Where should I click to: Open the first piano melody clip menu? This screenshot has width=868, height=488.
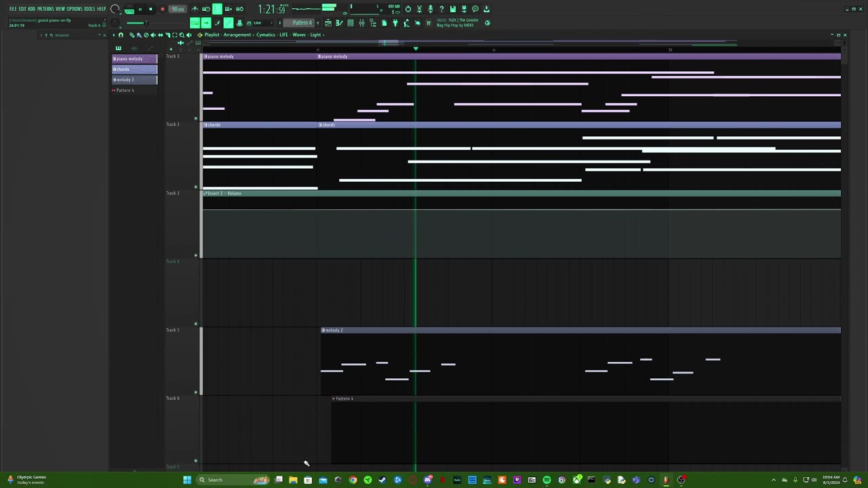coord(205,56)
